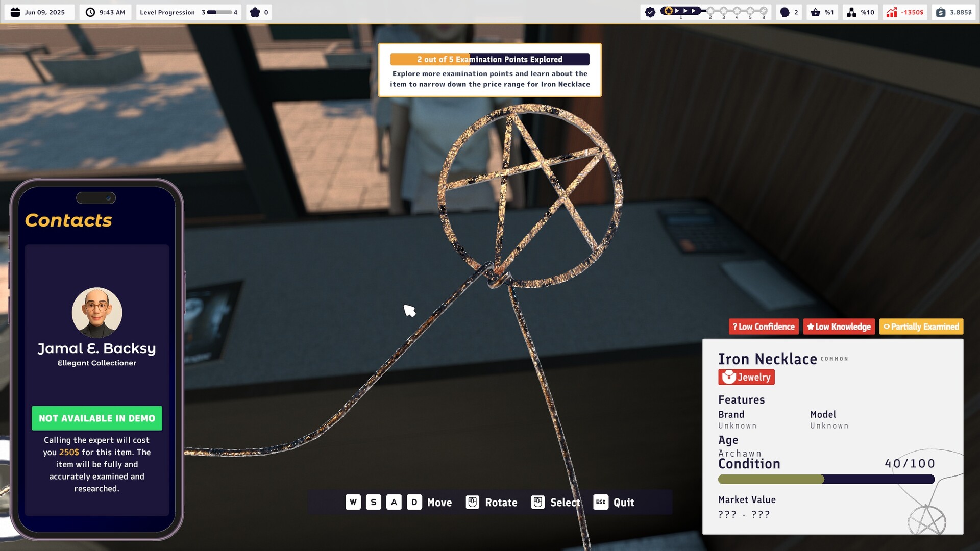Viewport: 980px width, 551px height.
Task: Open the Contacts screen on the phone
Action: [68, 220]
